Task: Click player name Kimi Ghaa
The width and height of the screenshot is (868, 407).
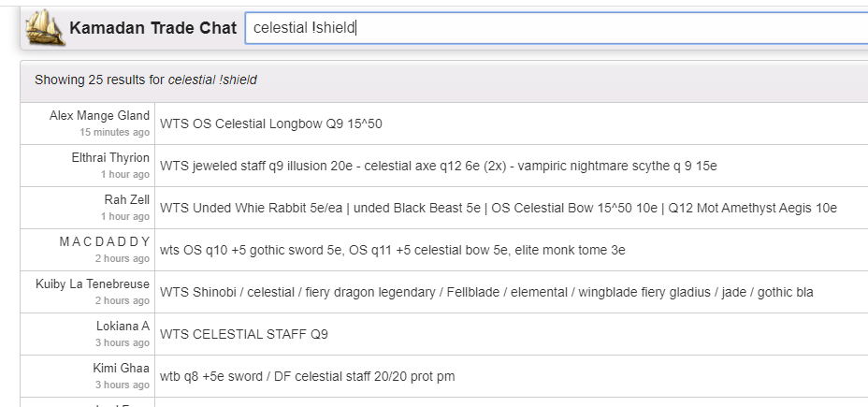Action: click(121, 369)
